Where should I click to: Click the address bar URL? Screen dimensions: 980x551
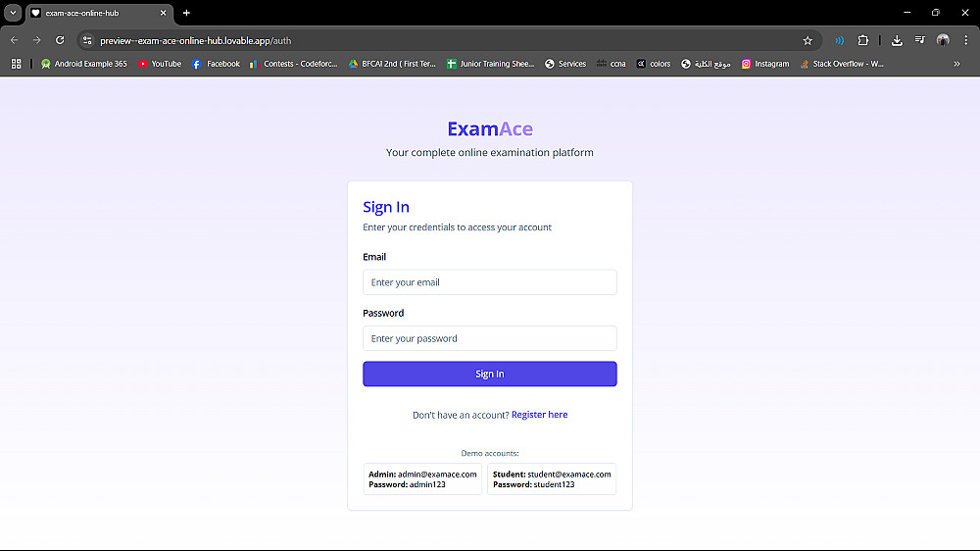(x=196, y=40)
